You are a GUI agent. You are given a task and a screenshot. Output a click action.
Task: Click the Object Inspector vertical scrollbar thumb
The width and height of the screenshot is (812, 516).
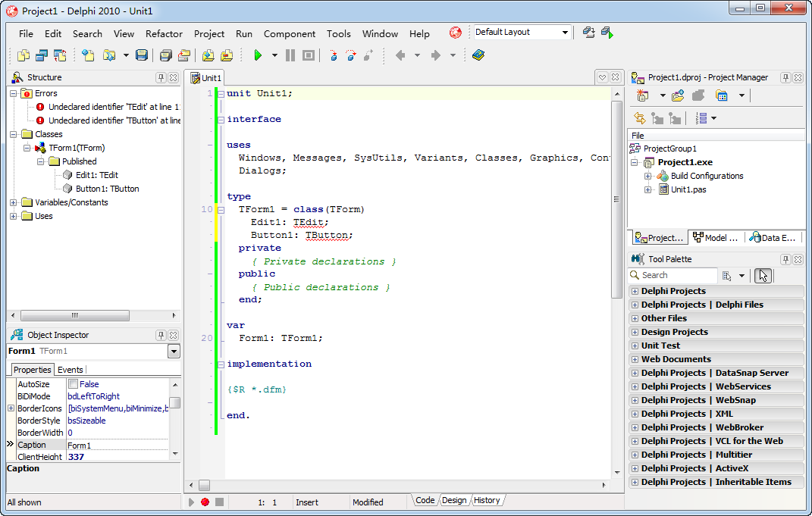(175, 402)
